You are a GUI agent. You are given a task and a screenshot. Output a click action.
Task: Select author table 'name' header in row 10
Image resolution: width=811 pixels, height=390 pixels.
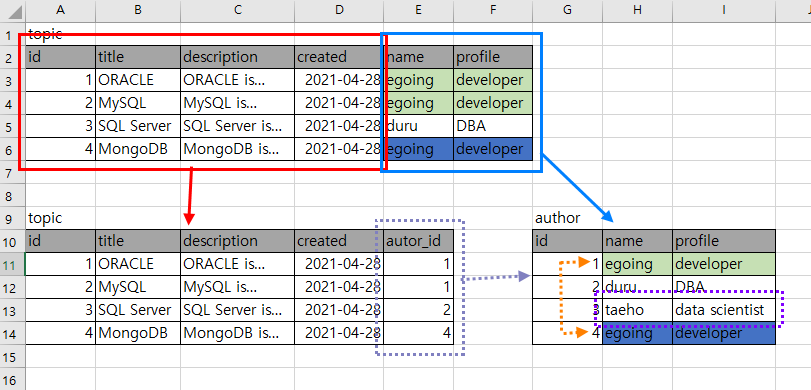click(x=638, y=242)
